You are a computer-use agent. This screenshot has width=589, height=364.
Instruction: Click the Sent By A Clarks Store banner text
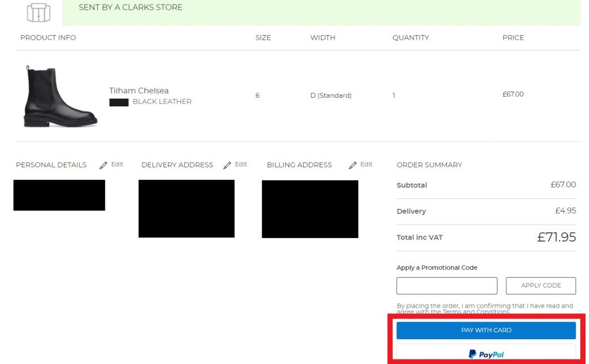[x=131, y=7]
